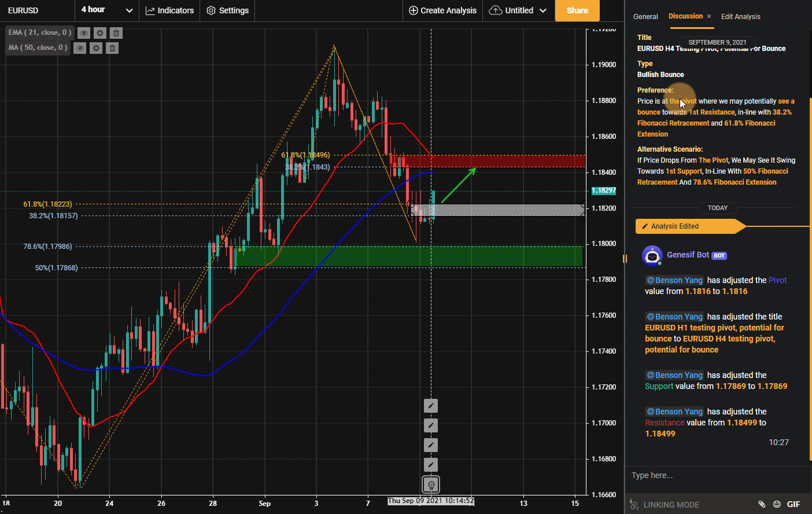Close the Discussion tab with its X
This screenshot has width=812, height=514.
(709, 16)
